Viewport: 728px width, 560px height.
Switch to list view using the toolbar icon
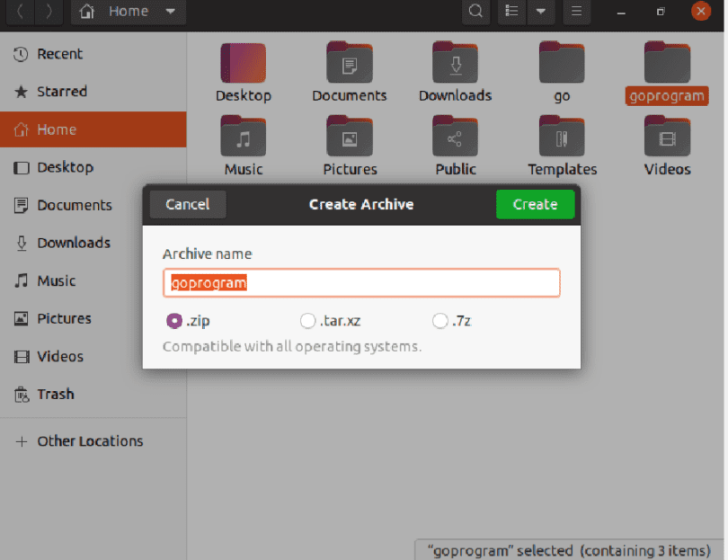511,12
